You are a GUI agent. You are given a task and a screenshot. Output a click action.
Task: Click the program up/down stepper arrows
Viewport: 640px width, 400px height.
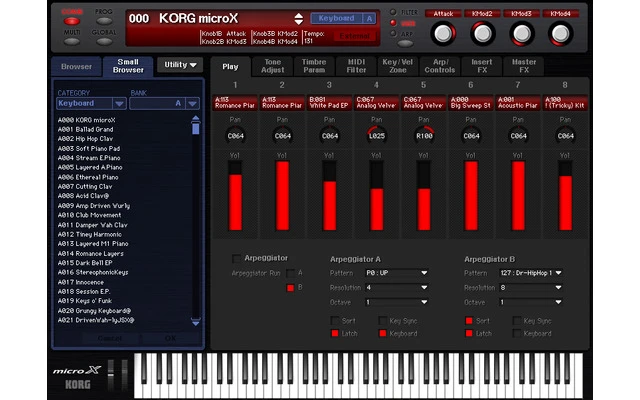point(299,19)
